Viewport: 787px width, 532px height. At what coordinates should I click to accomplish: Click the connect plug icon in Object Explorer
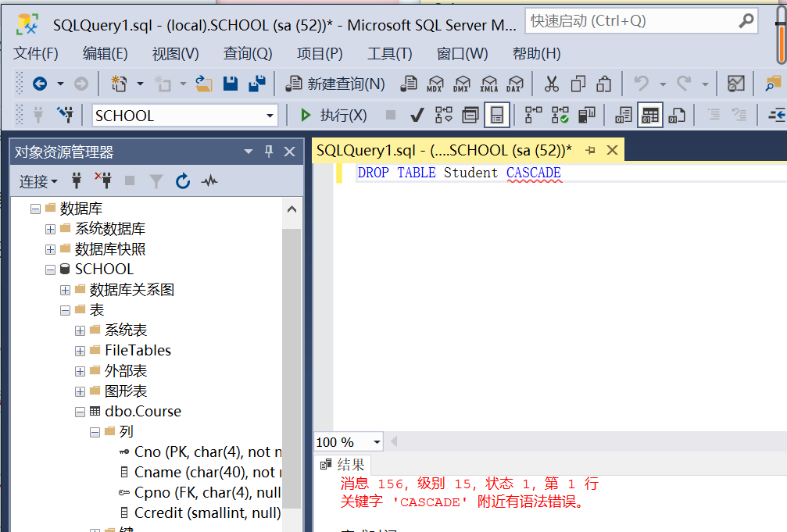click(x=77, y=180)
